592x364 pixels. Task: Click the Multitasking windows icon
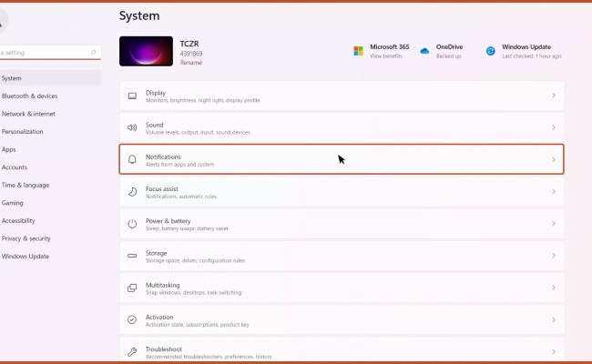pyautogui.click(x=132, y=288)
